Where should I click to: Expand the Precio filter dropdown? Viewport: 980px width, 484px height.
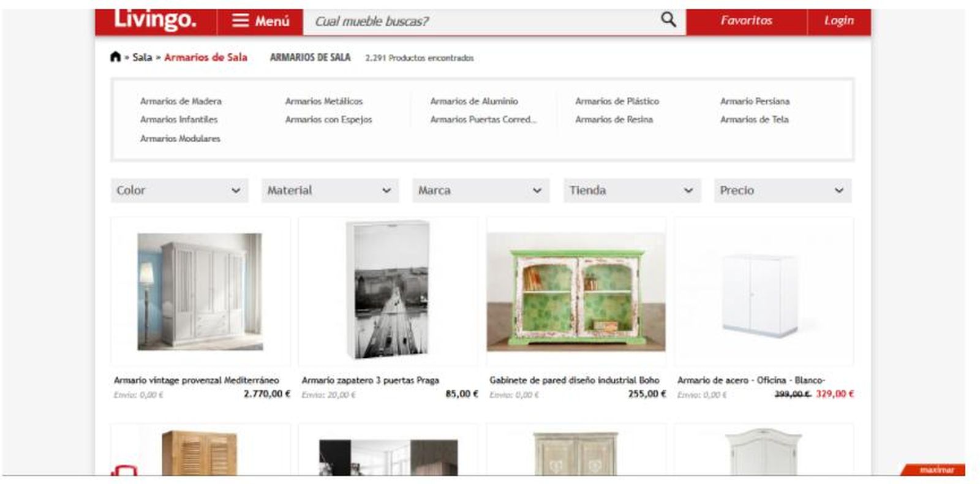pyautogui.click(x=782, y=191)
